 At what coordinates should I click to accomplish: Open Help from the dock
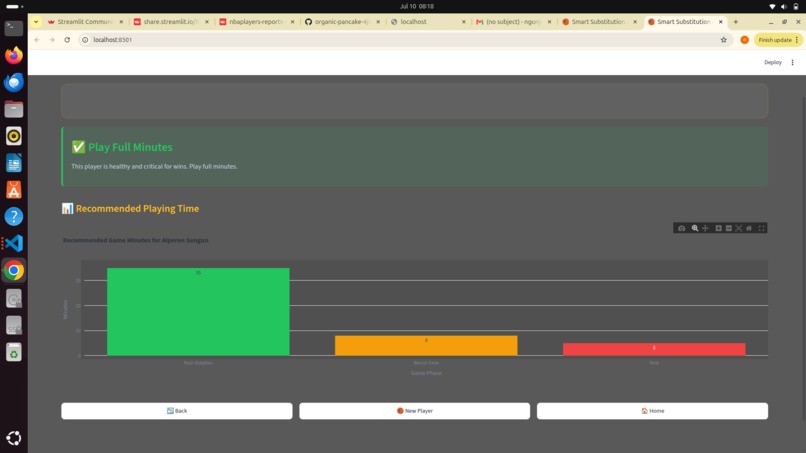[x=14, y=216]
